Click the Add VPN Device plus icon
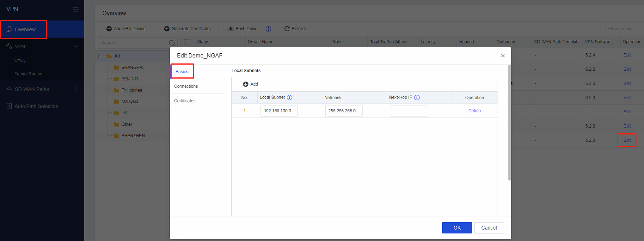644x241 pixels. click(x=109, y=29)
